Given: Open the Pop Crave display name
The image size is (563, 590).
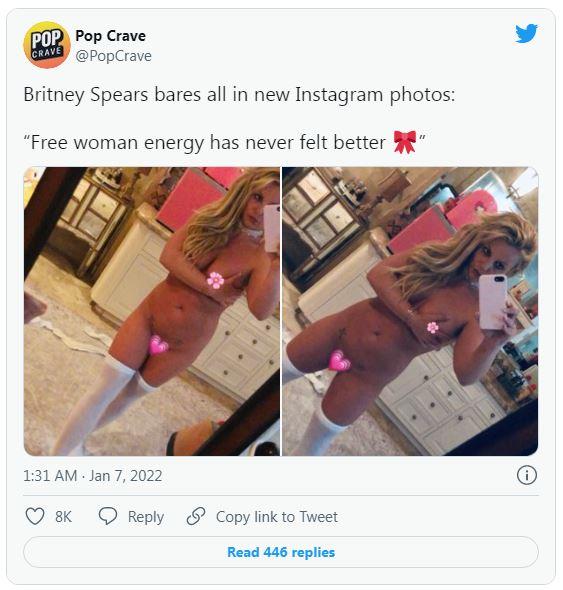Looking at the screenshot, I should coord(110,36).
